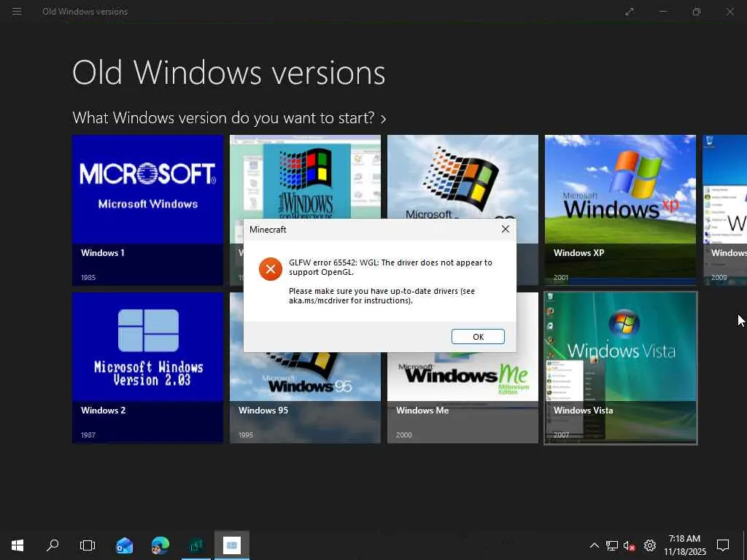This screenshot has height=560, width=747.
Task: Expand 'What Windows version do you want to start?' chevron
Action: pos(384,119)
